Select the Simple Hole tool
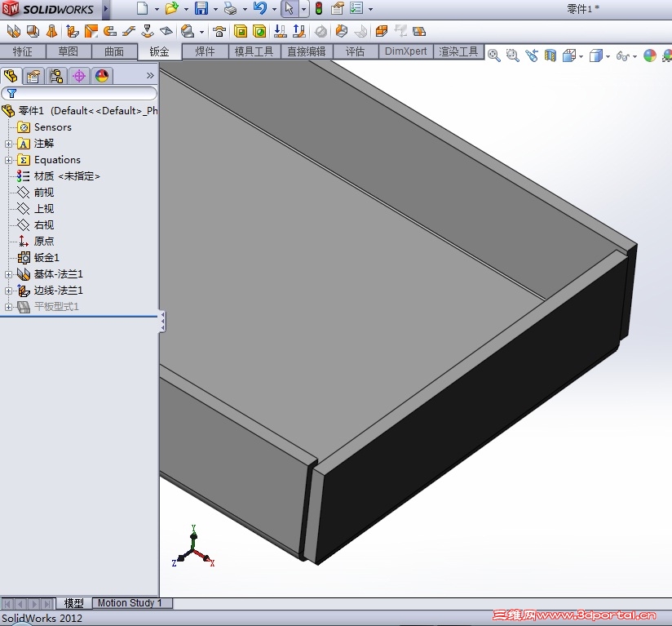The width and height of the screenshot is (672, 626). [259, 31]
